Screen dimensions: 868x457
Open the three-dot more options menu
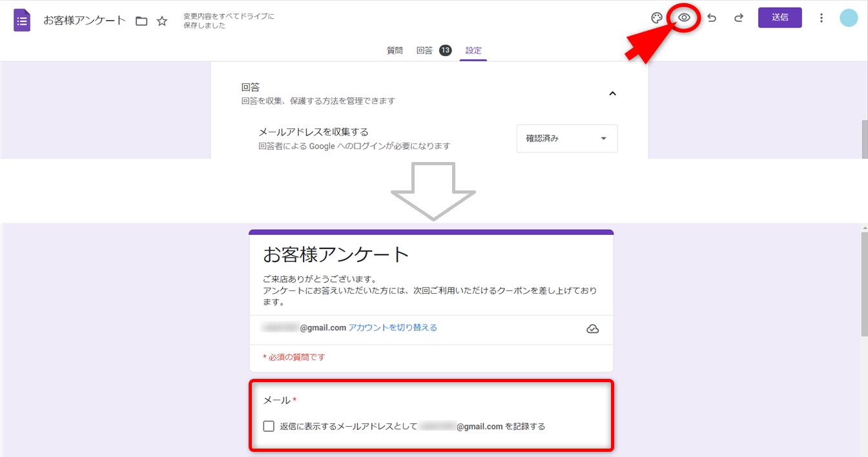[821, 18]
